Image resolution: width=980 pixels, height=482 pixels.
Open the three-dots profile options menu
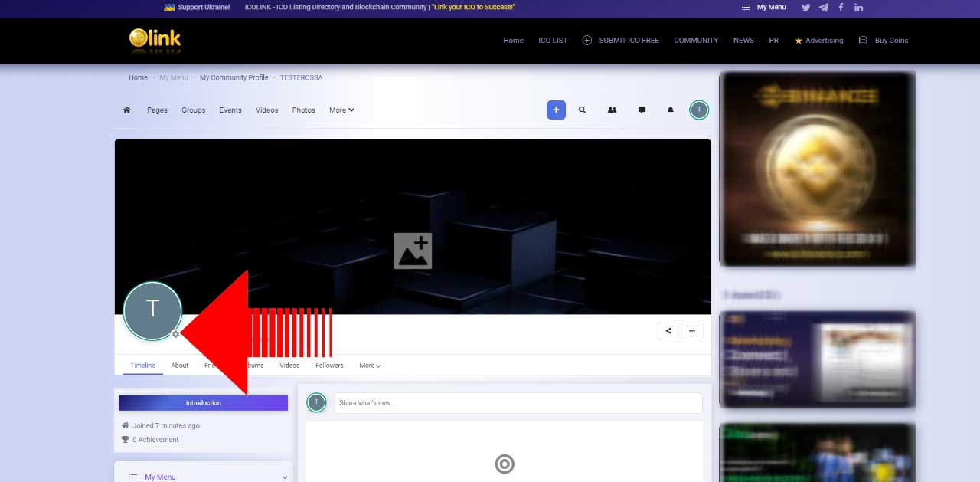click(691, 331)
